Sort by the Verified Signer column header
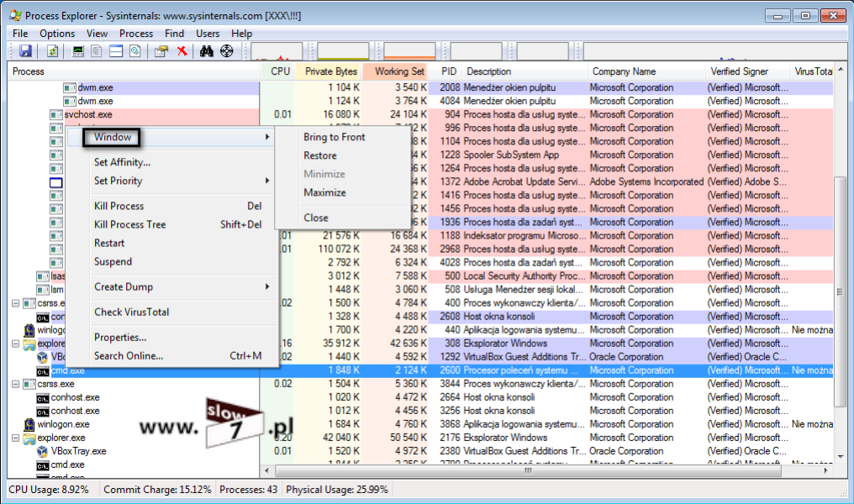The image size is (854, 504). pyautogui.click(x=747, y=71)
